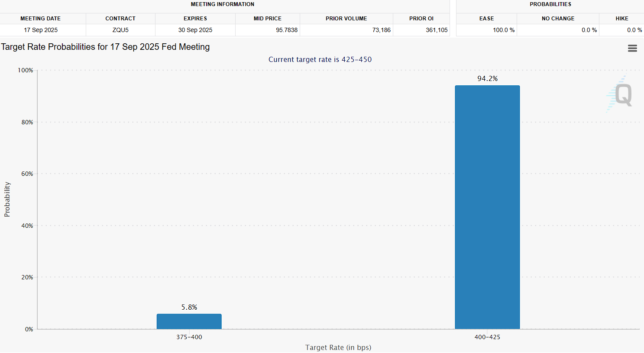Open the chart hamburger context menu

coord(632,49)
